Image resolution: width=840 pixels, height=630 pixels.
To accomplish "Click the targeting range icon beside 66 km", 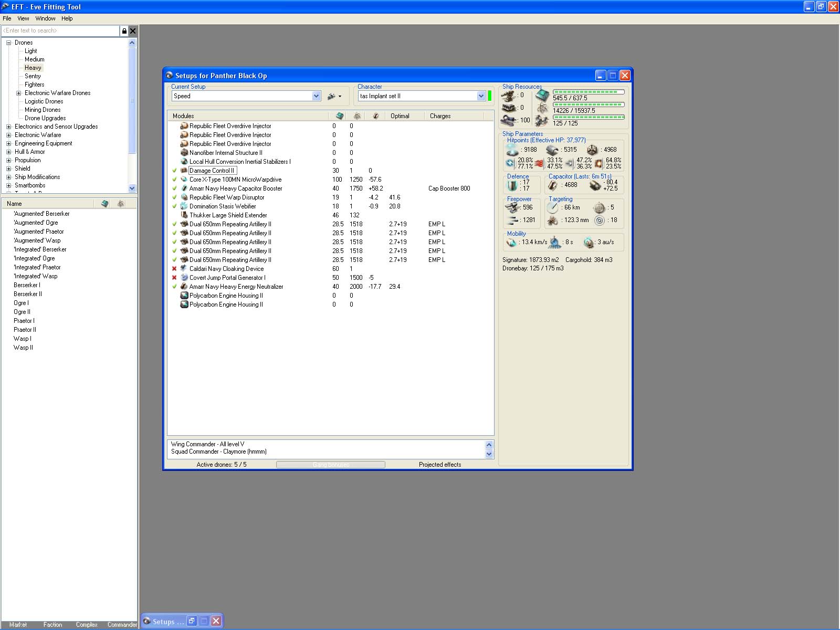I will pos(552,207).
